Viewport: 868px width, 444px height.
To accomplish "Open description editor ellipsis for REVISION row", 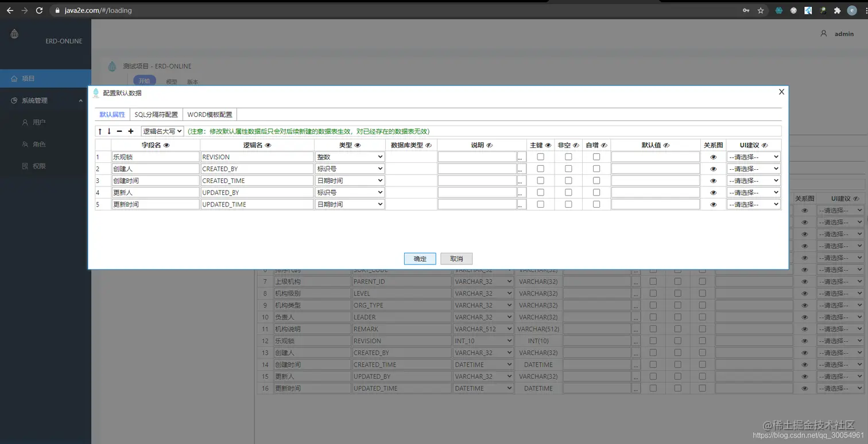I will pos(521,157).
